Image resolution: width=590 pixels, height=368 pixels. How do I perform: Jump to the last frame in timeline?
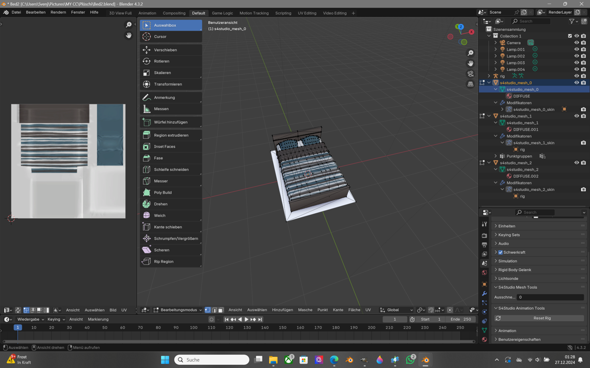click(x=260, y=319)
